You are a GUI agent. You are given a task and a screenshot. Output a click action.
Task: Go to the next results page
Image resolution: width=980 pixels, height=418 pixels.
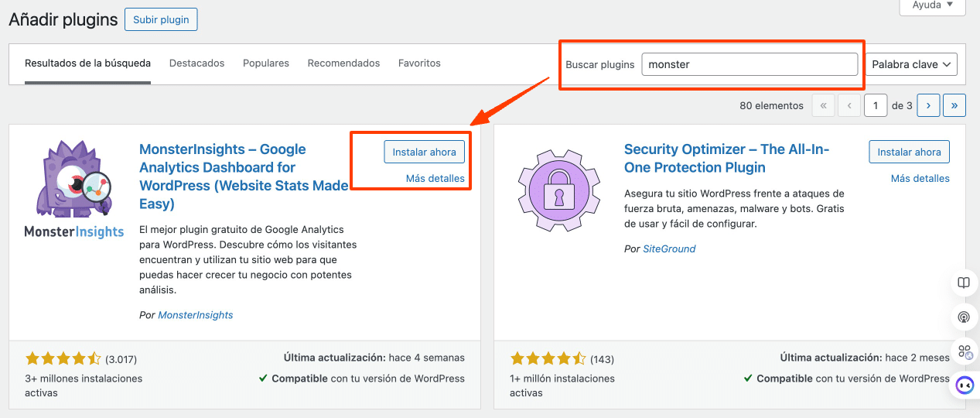928,105
